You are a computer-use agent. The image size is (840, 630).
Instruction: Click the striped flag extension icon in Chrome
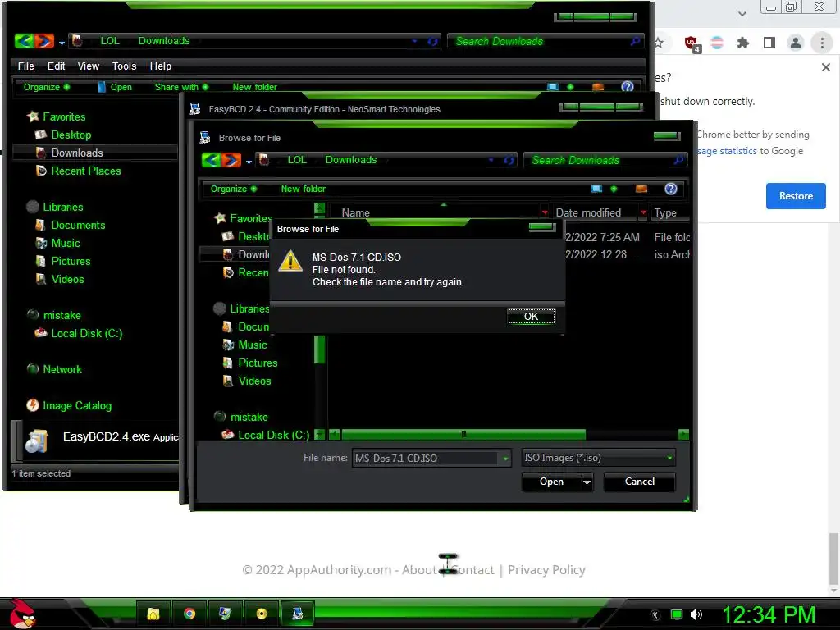click(717, 43)
